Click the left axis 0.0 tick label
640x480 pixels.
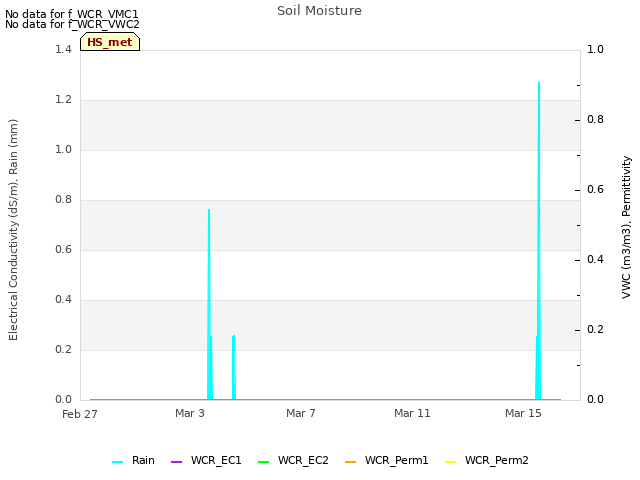(x=63, y=400)
